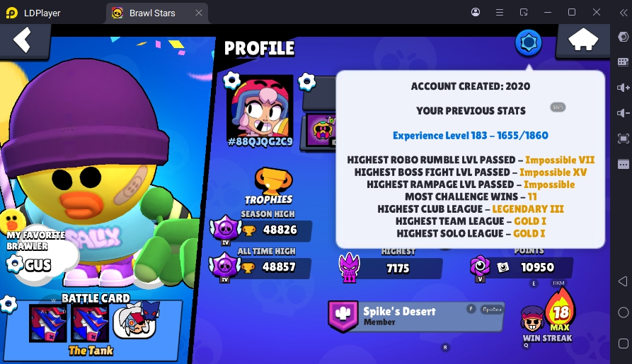Change favorite brawler Gus gear icon
The height and width of the screenshot is (364, 632).
tap(15, 264)
